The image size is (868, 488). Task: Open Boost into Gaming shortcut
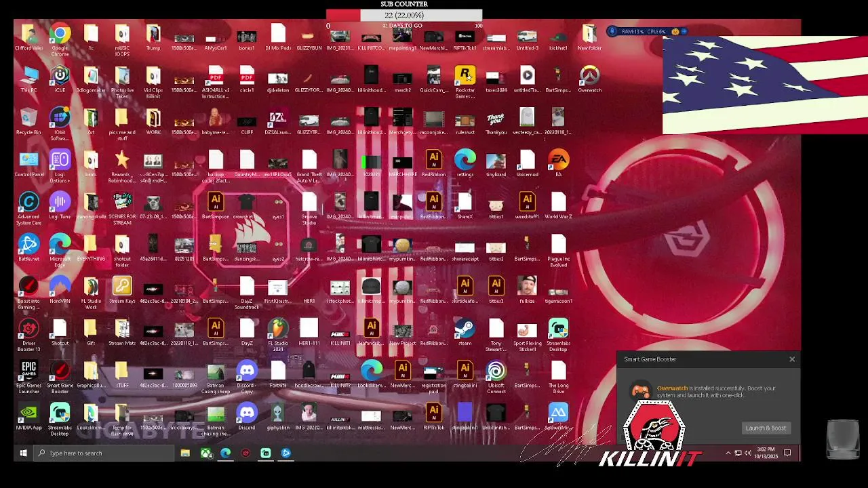coord(28,293)
